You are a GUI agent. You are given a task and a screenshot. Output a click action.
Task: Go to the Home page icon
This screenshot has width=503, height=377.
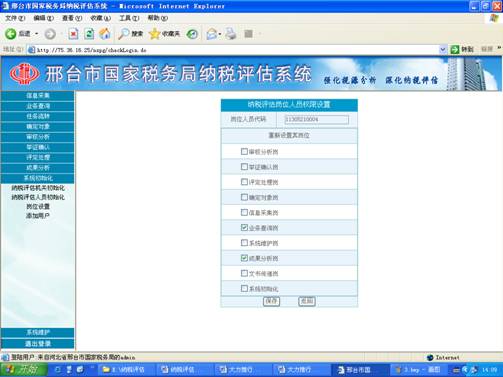click(105, 34)
